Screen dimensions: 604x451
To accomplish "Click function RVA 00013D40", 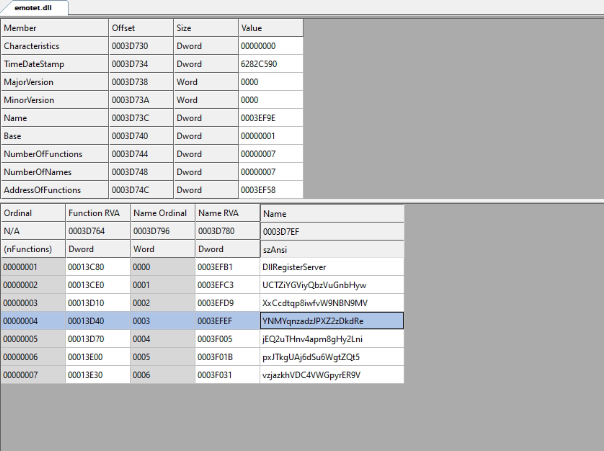I will (98, 321).
